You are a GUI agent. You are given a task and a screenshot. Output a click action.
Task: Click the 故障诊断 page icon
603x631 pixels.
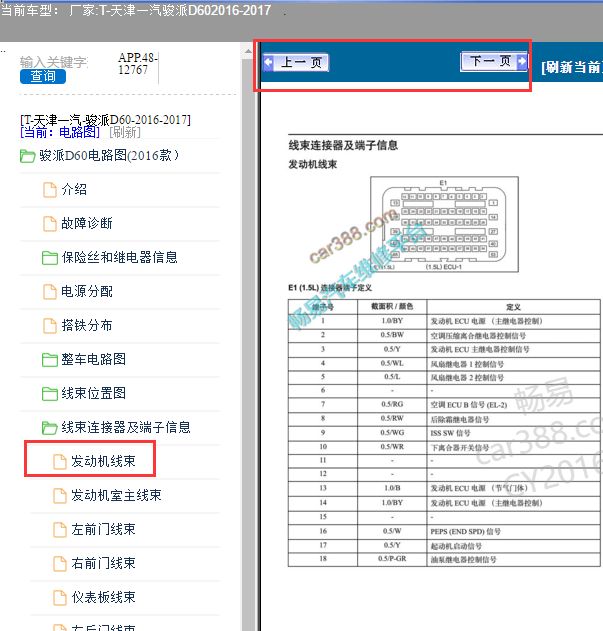[x=50, y=223]
